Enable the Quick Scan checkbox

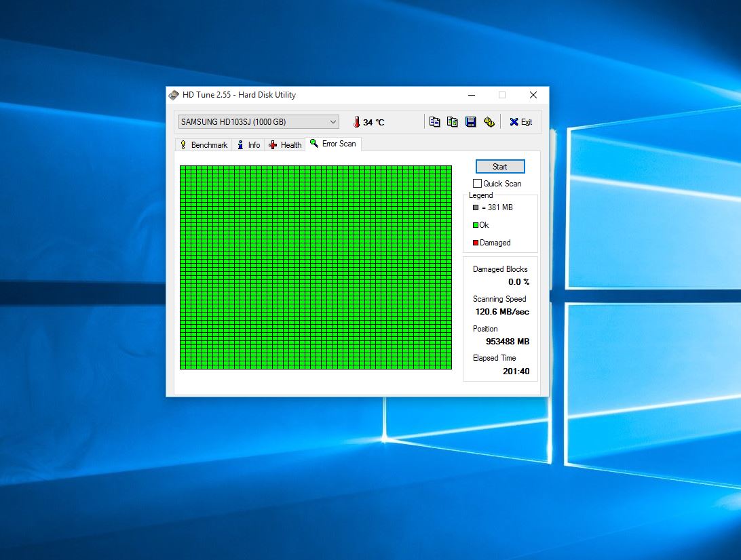477,183
